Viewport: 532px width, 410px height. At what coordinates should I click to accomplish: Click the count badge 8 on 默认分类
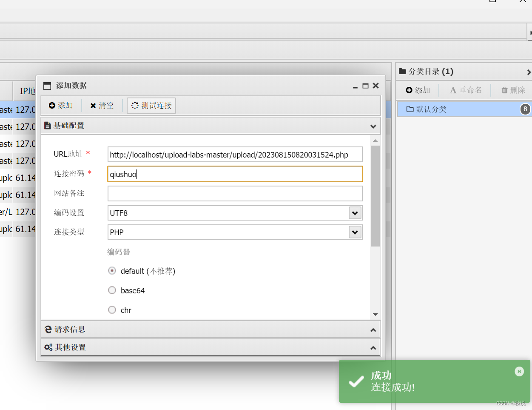[x=525, y=109]
